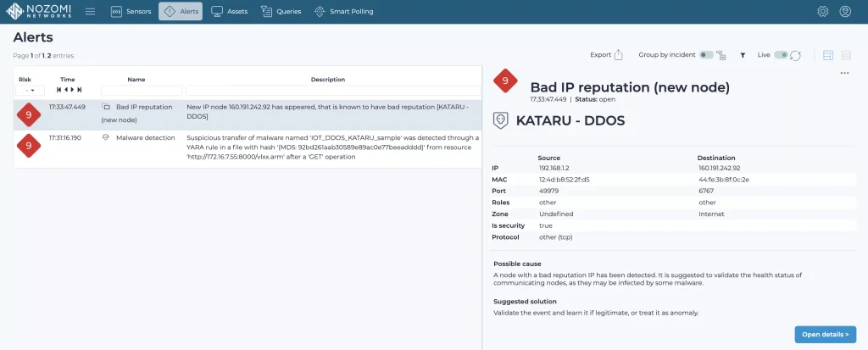Click the previous time arrow
The image size is (868, 350).
pyautogui.click(x=66, y=90)
